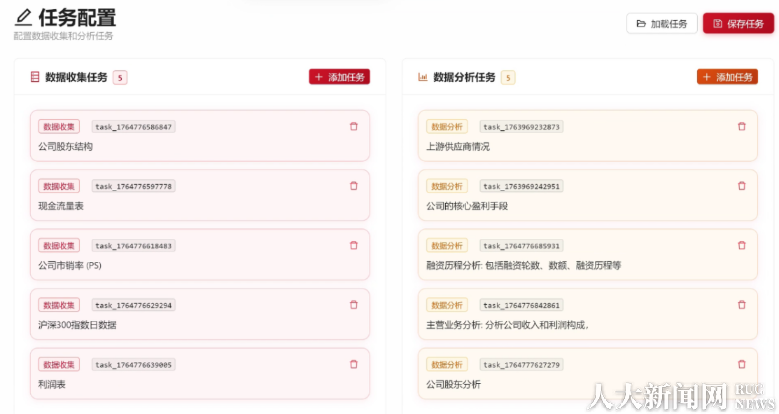
Task: Delete the 公司股东结构 data collection task
Action: [x=353, y=126]
